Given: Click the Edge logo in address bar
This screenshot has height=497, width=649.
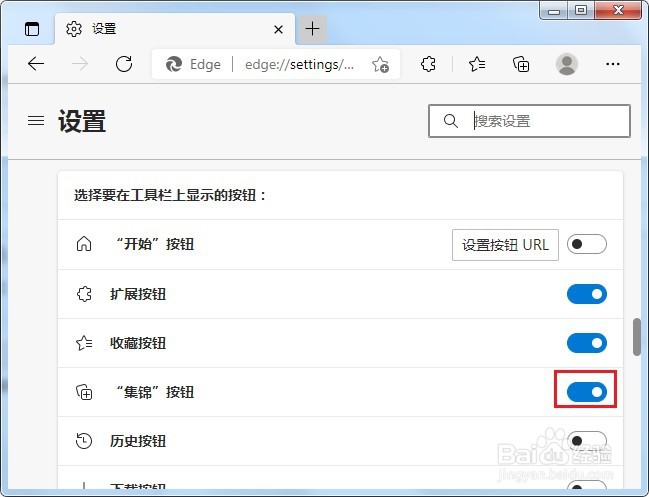Looking at the screenshot, I should 174,64.
